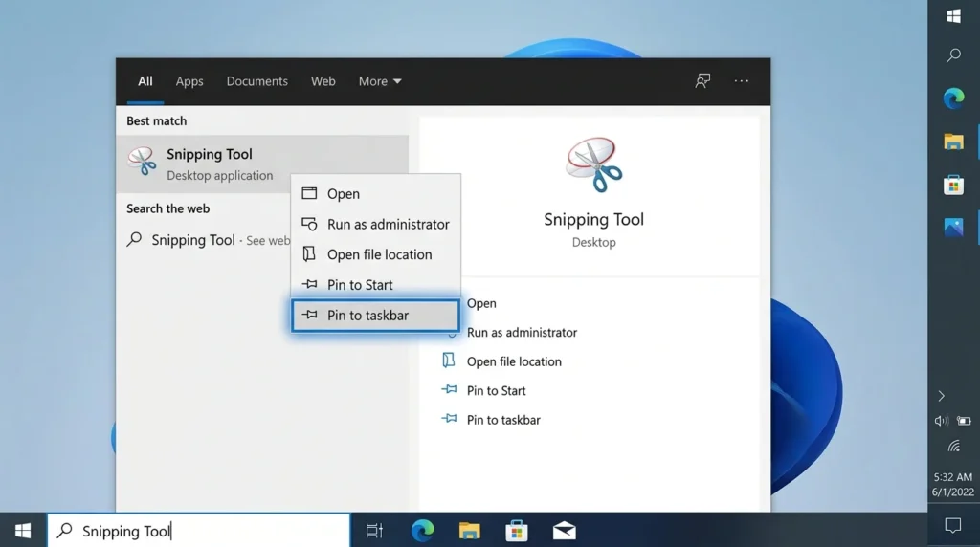Click the magnifier icon beside web suggestion
The image size is (980, 547).
134,239
